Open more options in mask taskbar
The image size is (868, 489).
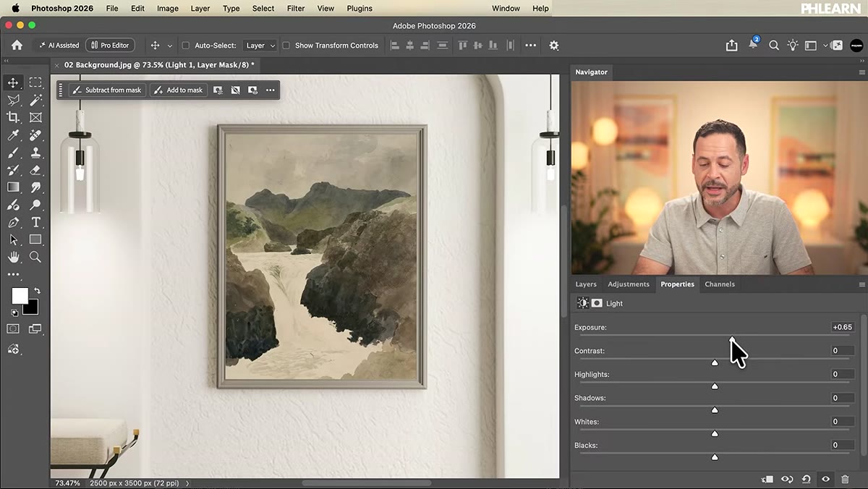coord(270,90)
